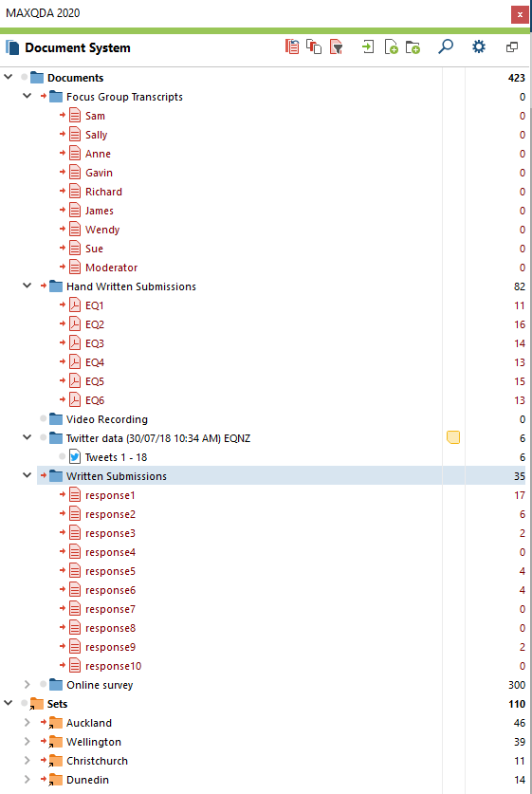Select the EQ3 document
Image resolution: width=532 pixels, height=794 pixels.
[95, 343]
